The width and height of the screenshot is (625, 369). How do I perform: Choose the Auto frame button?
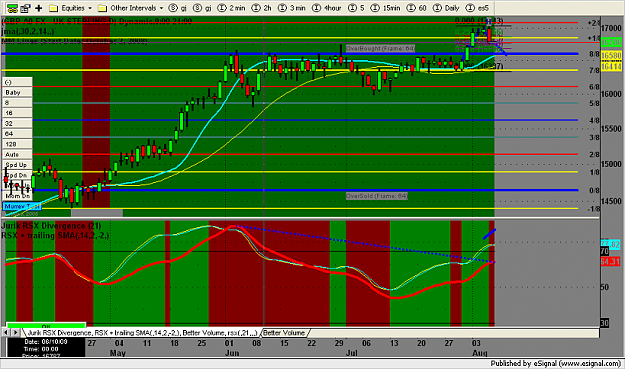click(17, 155)
